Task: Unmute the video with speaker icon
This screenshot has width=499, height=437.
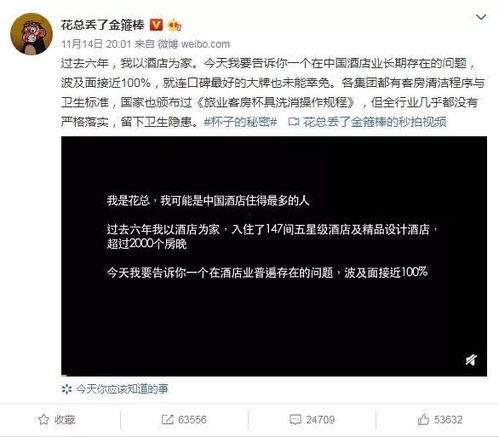Action: point(471,360)
